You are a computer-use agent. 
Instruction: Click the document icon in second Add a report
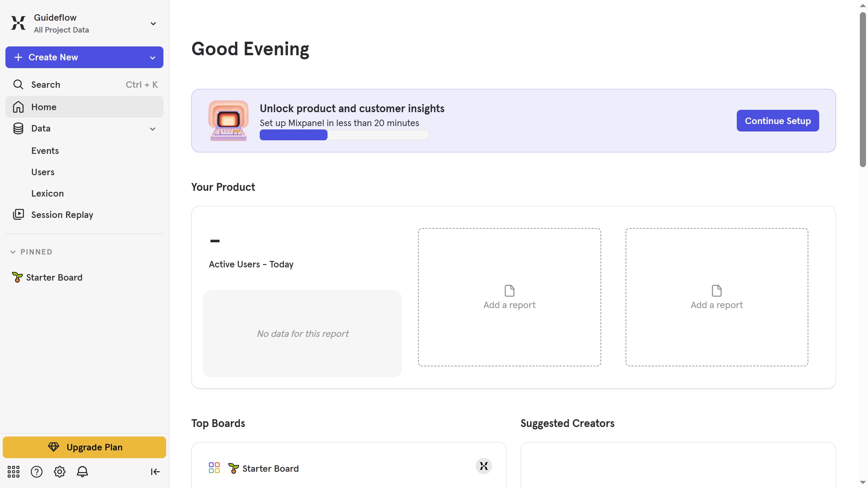717,290
